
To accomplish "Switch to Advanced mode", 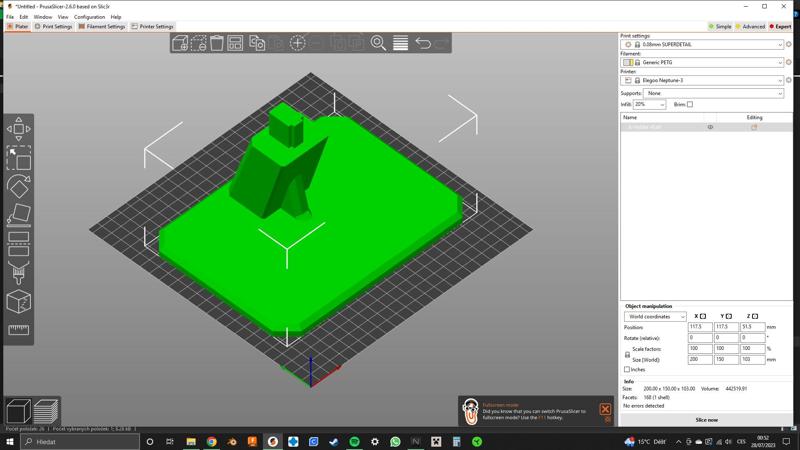I will [x=750, y=27].
